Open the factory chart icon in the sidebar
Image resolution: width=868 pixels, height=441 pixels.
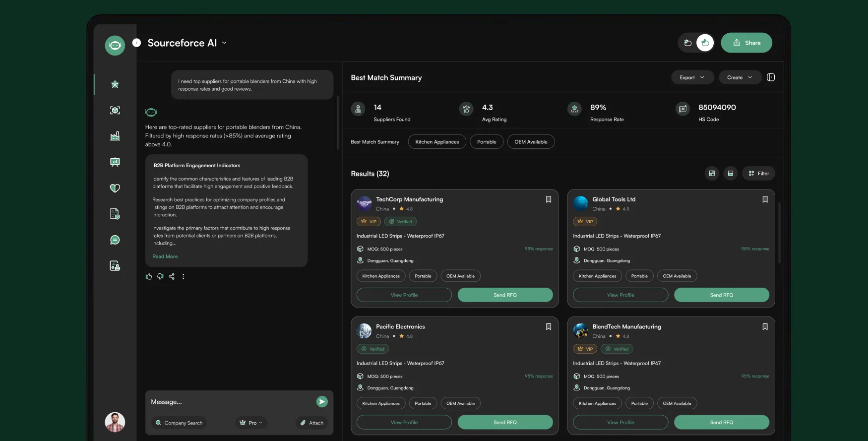(115, 136)
